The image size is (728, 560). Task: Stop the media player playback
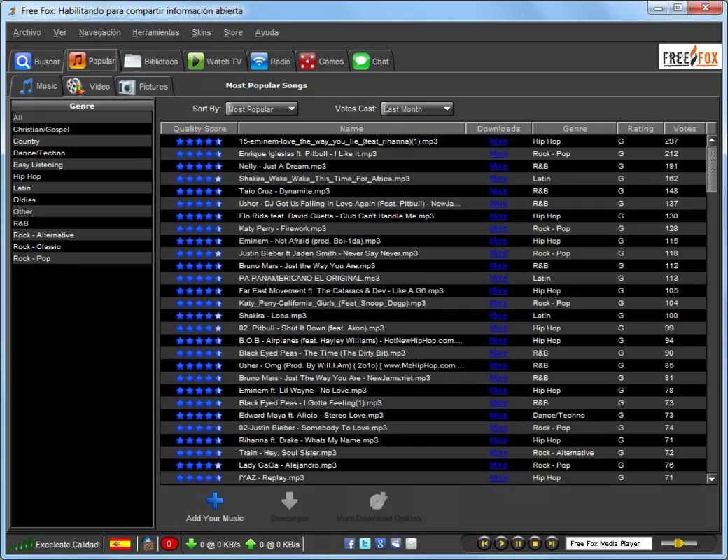tap(534, 543)
